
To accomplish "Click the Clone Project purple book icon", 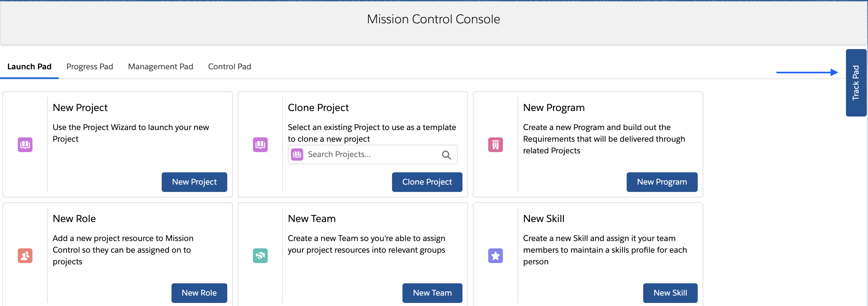I will pos(260,144).
